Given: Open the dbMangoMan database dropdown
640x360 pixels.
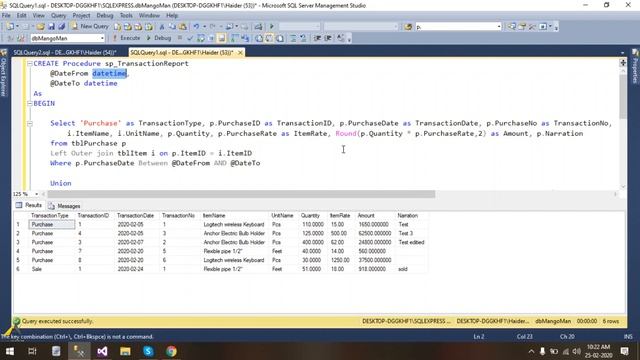Looking at the screenshot, I should point(102,38).
